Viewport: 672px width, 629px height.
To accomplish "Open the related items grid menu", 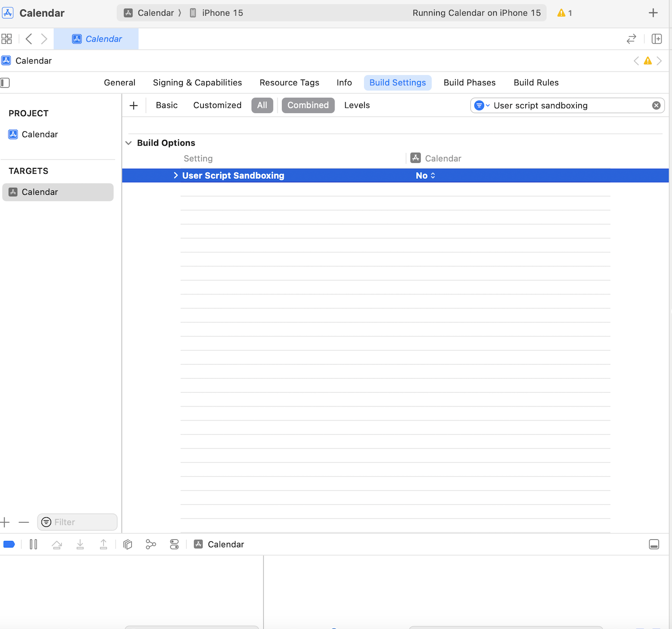I will click(x=7, y=39).
